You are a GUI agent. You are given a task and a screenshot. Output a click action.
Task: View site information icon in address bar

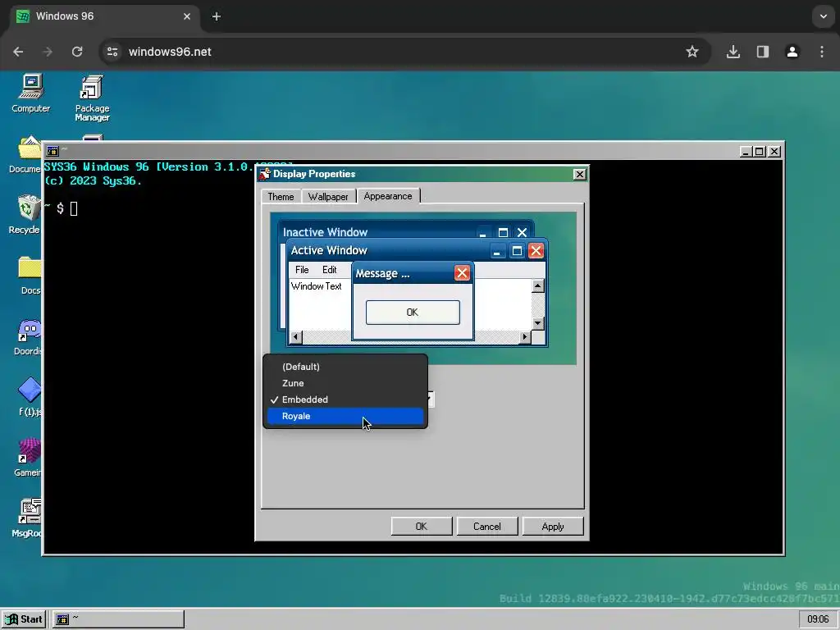coord(112,52)
